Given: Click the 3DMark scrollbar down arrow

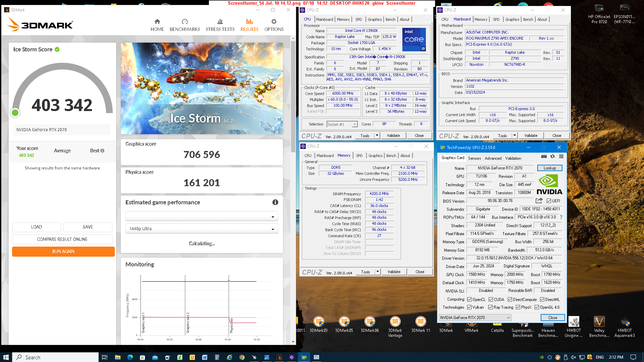Looking at the screenshot, I should point(293,342).
